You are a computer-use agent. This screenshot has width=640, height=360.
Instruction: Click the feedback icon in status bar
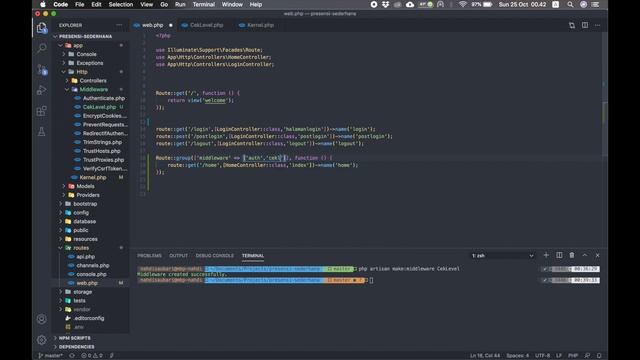click(587, 356)
